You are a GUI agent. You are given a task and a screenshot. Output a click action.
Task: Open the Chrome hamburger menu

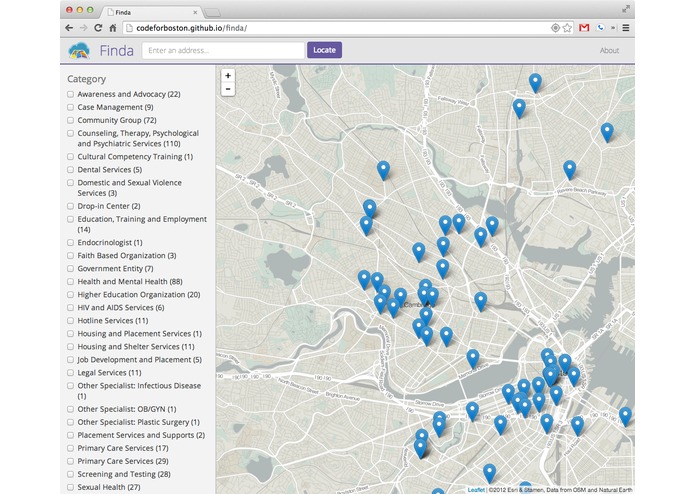tap(626, 28)
